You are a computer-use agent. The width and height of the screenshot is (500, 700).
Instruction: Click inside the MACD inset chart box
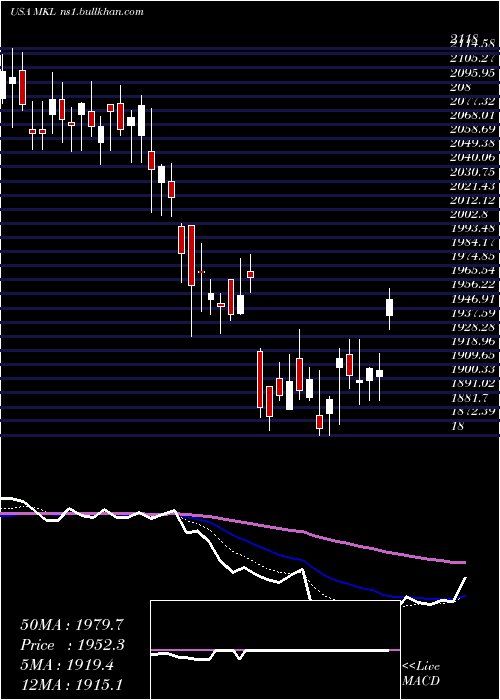pyautogui.click(x=275, y=650)
